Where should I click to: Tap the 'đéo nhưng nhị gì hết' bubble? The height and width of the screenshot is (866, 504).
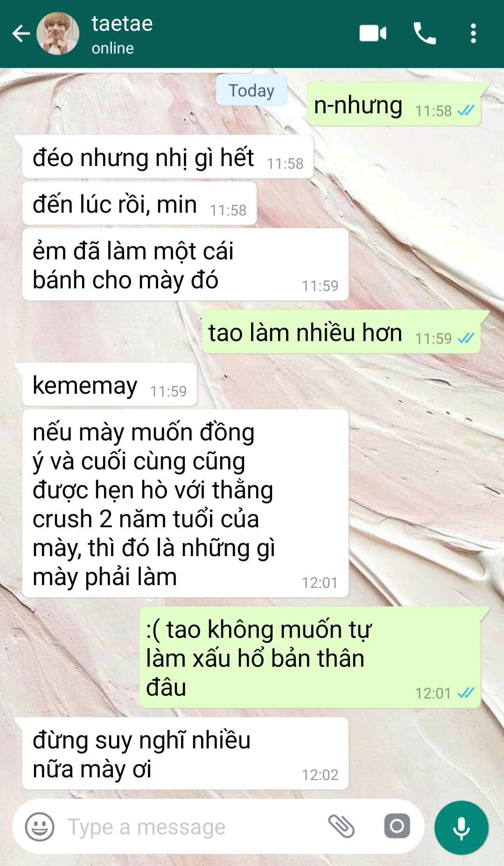[168, 157]
